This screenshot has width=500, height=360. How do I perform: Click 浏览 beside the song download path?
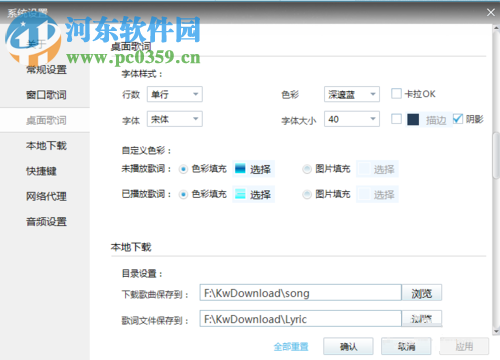pyautogui.click(x=422, y=293)
